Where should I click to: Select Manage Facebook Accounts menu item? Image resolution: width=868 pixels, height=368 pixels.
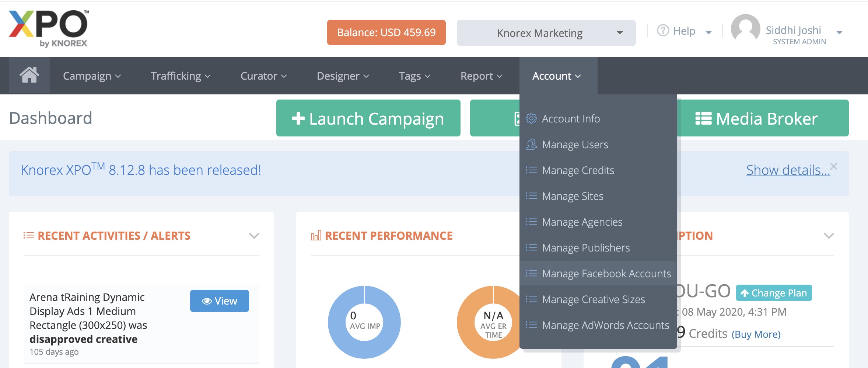click(606, 274)
